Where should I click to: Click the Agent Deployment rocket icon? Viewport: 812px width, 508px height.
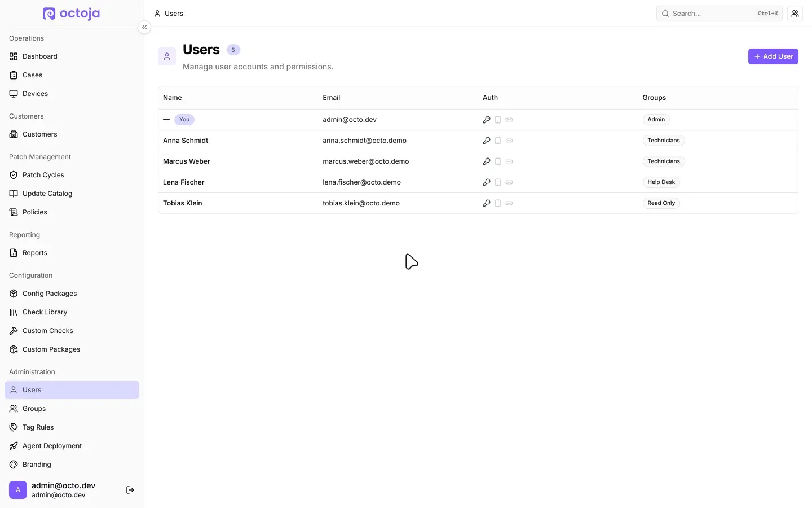14,446
